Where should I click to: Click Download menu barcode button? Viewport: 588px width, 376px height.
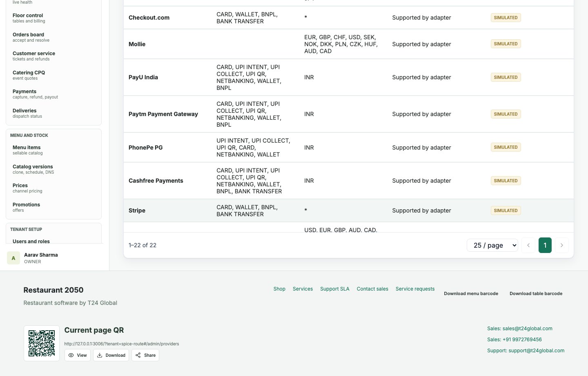click(471, 293)
